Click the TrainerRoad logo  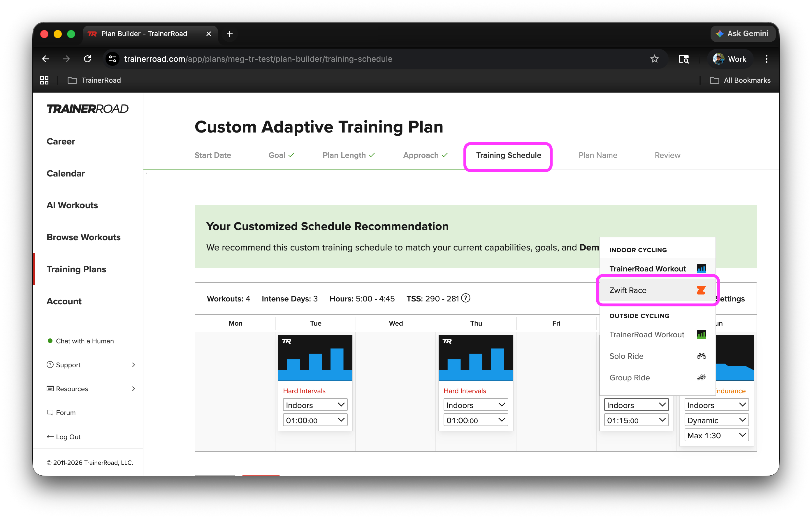[x=87, y=109]
